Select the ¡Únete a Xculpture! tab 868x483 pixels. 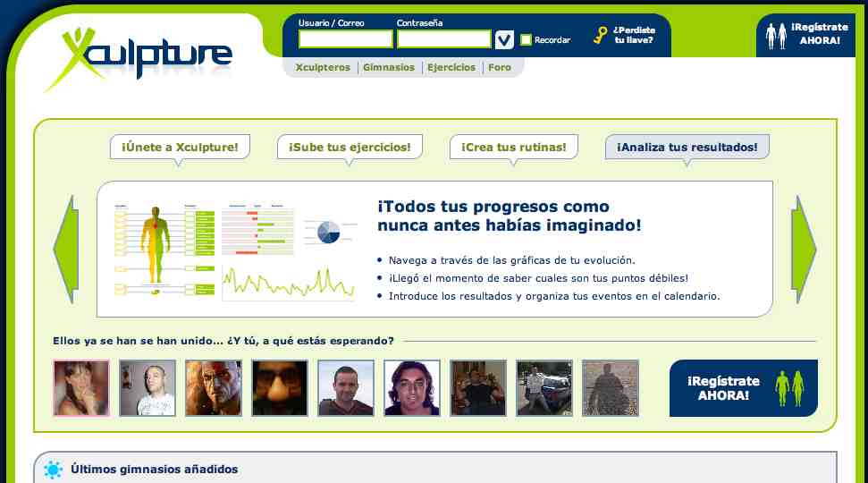pos(180,148)
